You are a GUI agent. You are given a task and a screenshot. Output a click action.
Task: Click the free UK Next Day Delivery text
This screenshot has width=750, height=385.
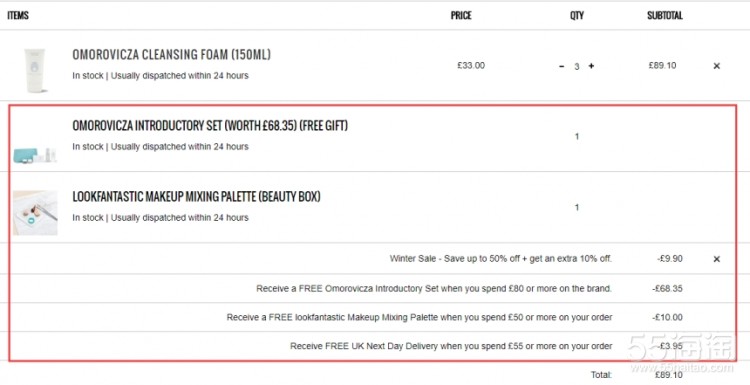pyautogui.click(x=451, y=346)
